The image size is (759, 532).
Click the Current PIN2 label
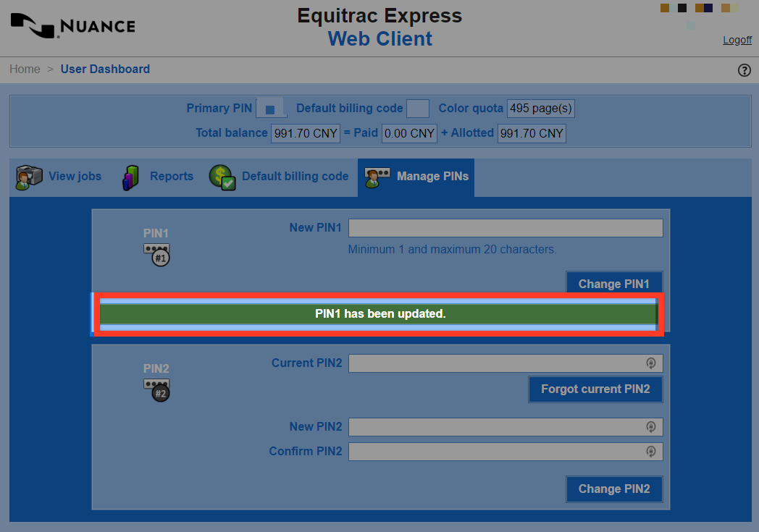307,363
